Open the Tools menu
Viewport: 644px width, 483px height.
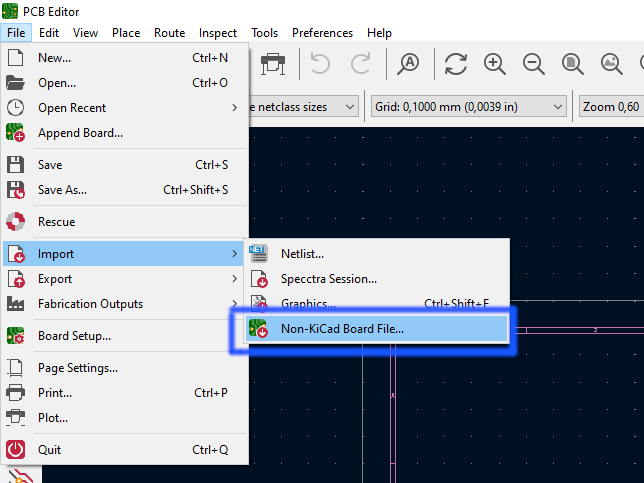click(264, 33)
